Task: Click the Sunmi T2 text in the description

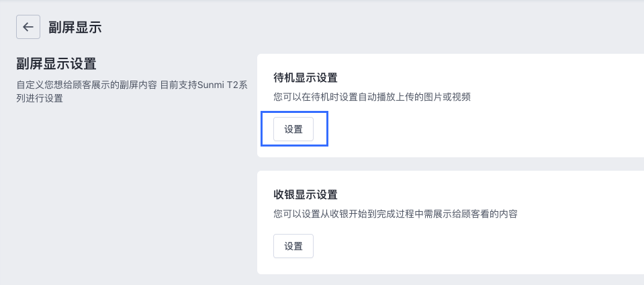Action: (x=218, y=85)
